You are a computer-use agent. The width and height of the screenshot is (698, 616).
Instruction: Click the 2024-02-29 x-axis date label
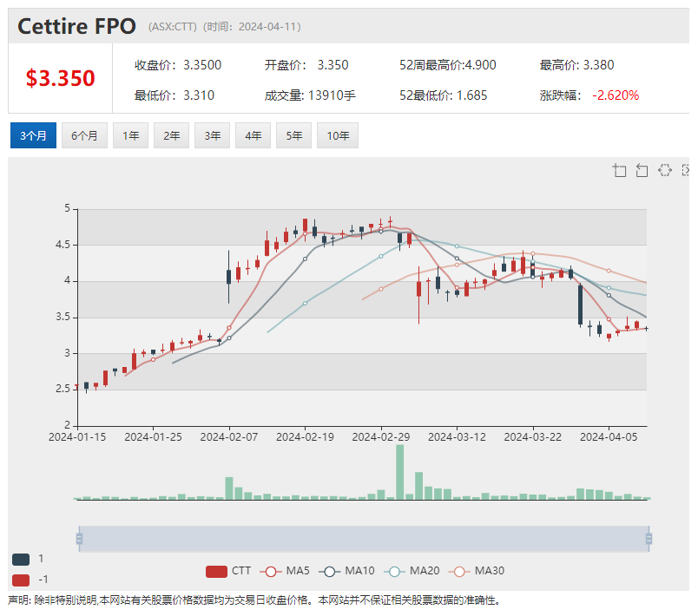click(380, 437)
